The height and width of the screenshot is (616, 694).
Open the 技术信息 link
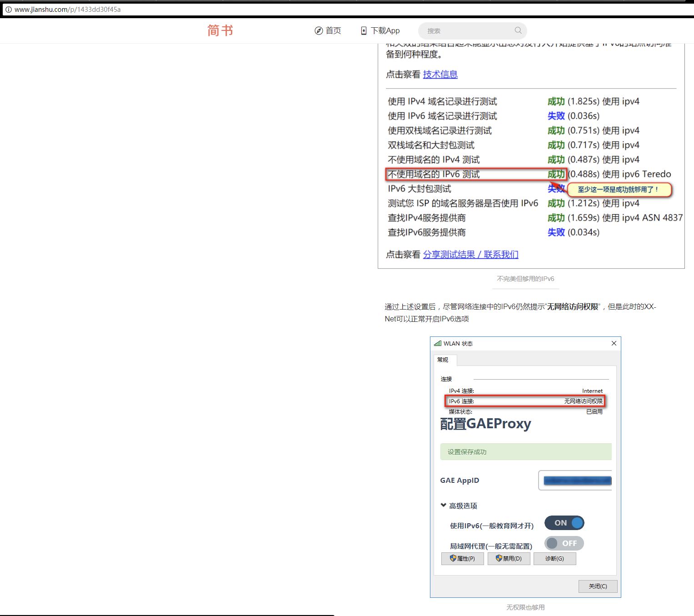(440, 74)
